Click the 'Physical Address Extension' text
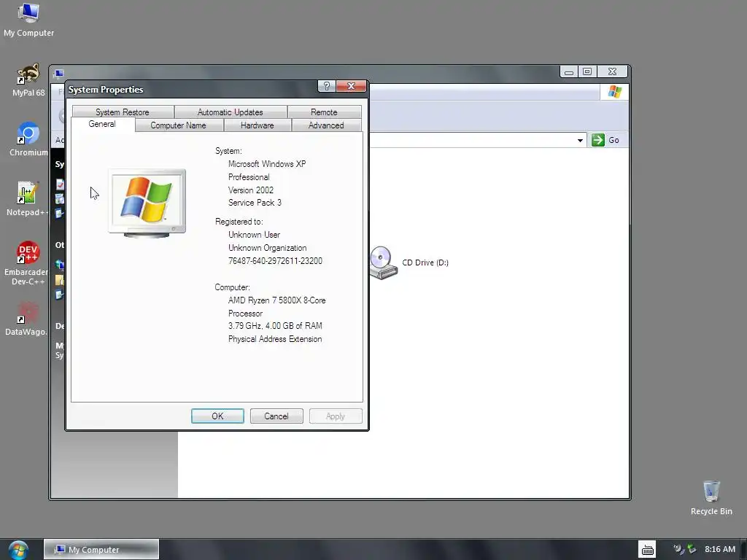 click(275, 339)
